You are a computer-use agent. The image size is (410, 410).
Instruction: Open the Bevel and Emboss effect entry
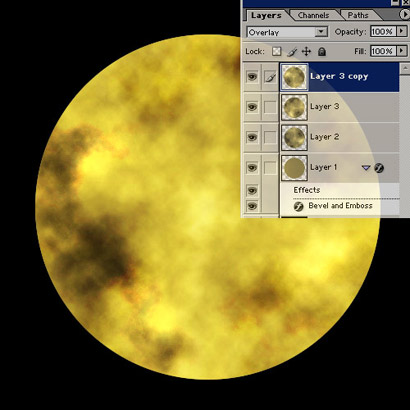coord(340,206)
